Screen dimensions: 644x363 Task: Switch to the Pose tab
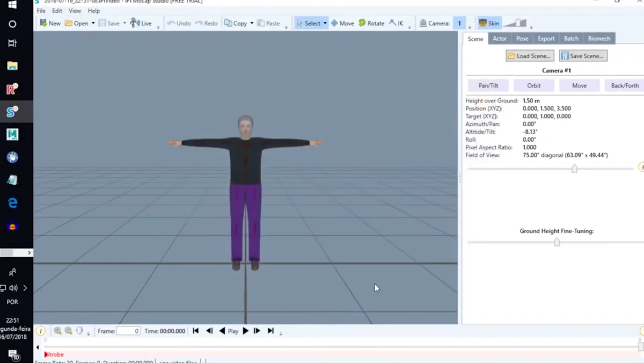click(522, 39)
